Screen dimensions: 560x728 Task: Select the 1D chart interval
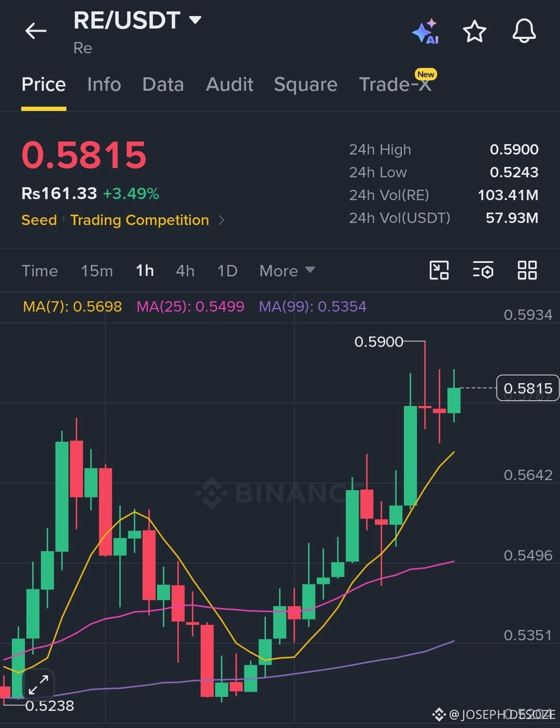pyautogui.click(x=227, y=271)
